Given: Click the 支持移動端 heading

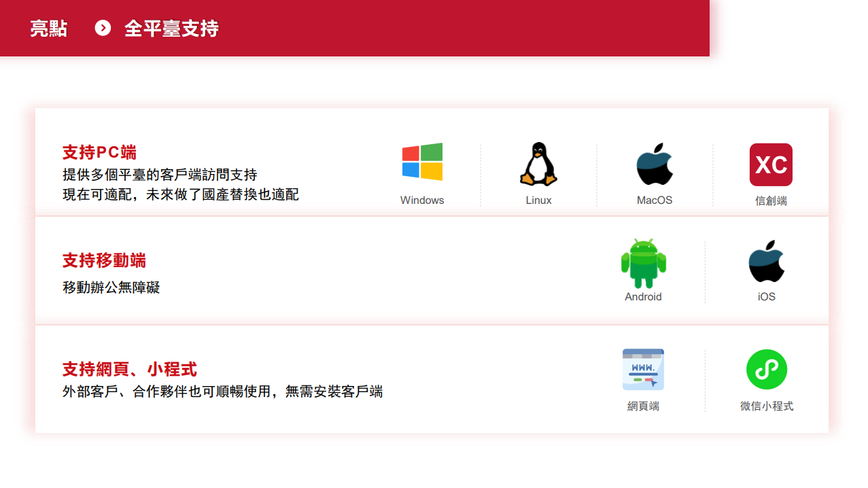Looking at the screenshot, I should (x=104, y=260).
